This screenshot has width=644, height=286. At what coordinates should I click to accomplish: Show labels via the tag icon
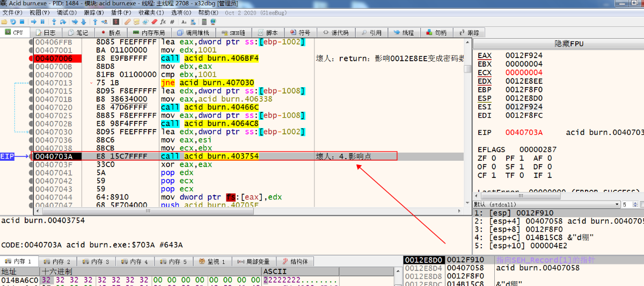145,22
